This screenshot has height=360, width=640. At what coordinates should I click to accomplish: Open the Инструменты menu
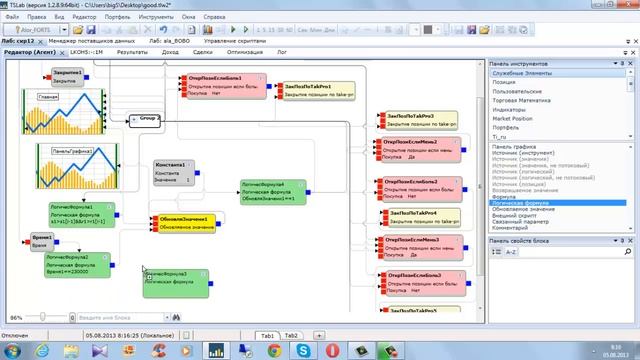(156, 17)
